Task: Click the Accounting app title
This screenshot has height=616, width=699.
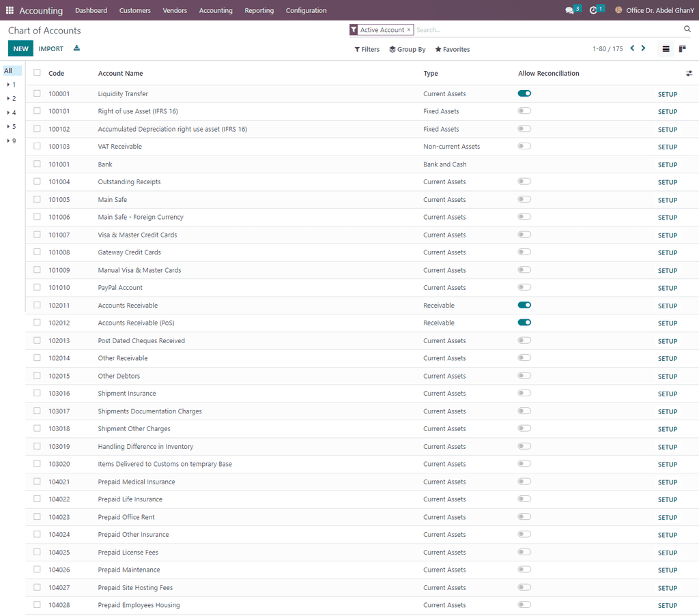Action: click(x=41, y=11)
